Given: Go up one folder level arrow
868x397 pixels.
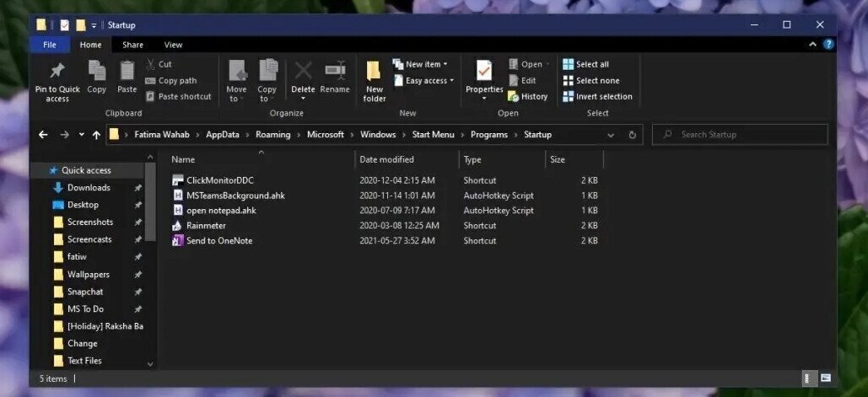Looking at the screenshot, I should click(96, 135).
